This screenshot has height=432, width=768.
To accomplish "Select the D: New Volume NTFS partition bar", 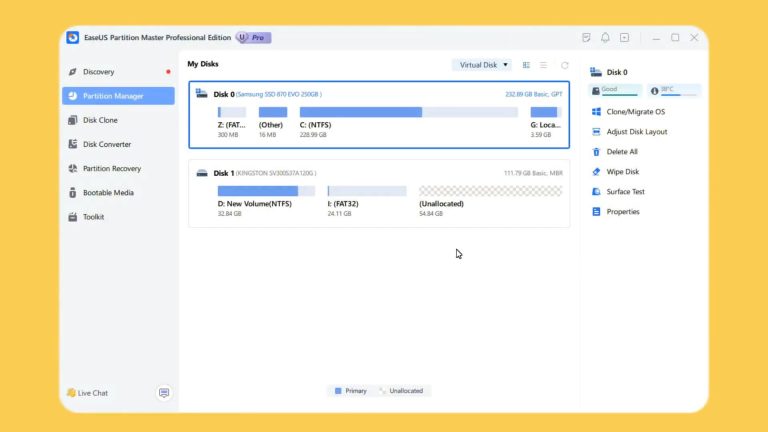I will point(266,191).
